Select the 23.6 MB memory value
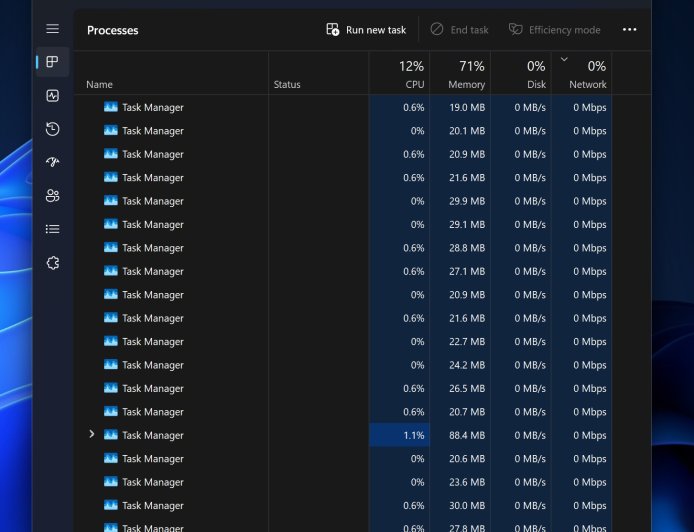The width and height of the screenshot is (694, 532). [467, 482]
